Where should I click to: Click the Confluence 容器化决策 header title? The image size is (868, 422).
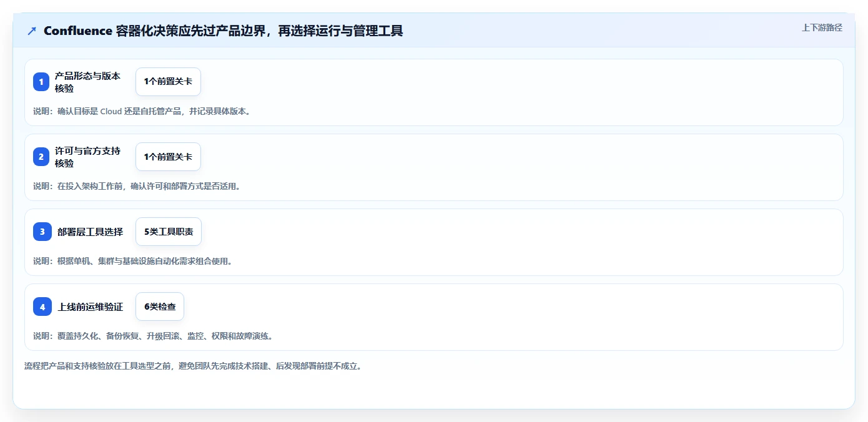[x=223, y=31]
